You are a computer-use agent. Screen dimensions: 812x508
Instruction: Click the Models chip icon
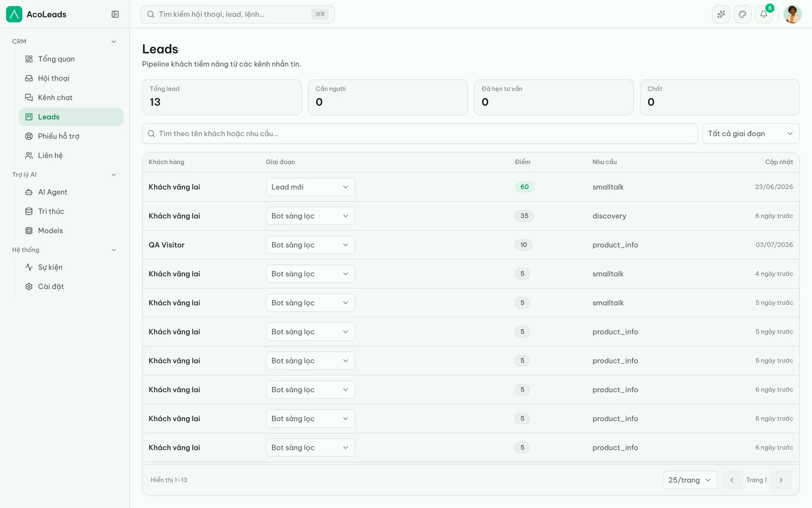[29, 230]
